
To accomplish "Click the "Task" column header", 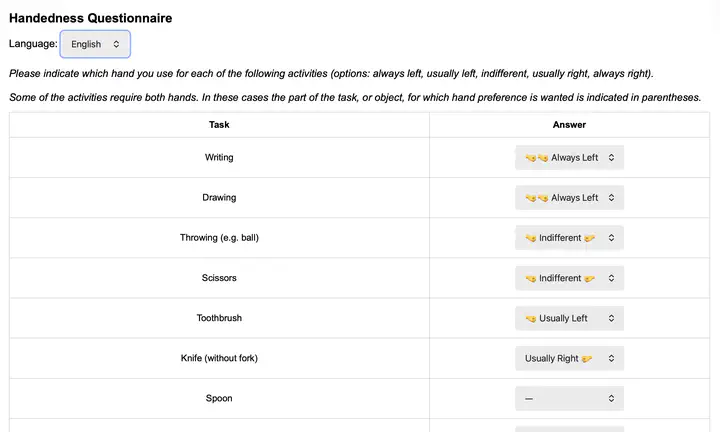I will 219,125.
